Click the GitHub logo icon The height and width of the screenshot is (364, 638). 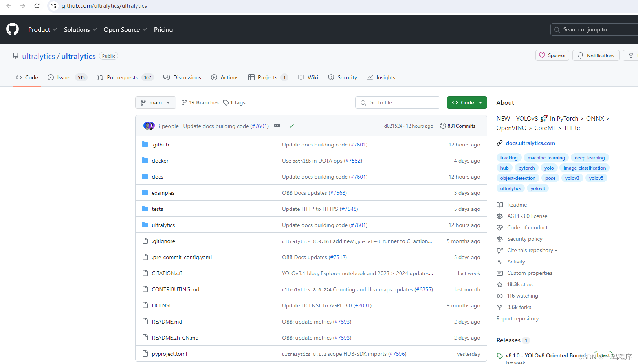click(x=13, y=29)
